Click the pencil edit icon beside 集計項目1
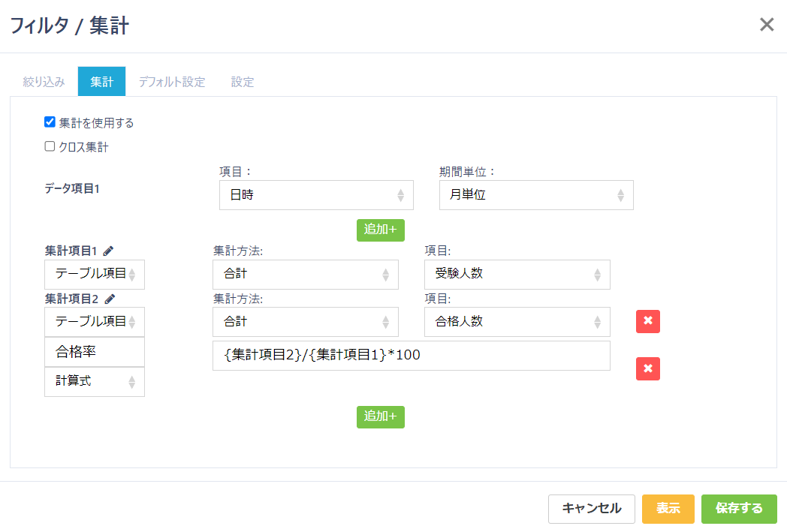 click(109, 251)
